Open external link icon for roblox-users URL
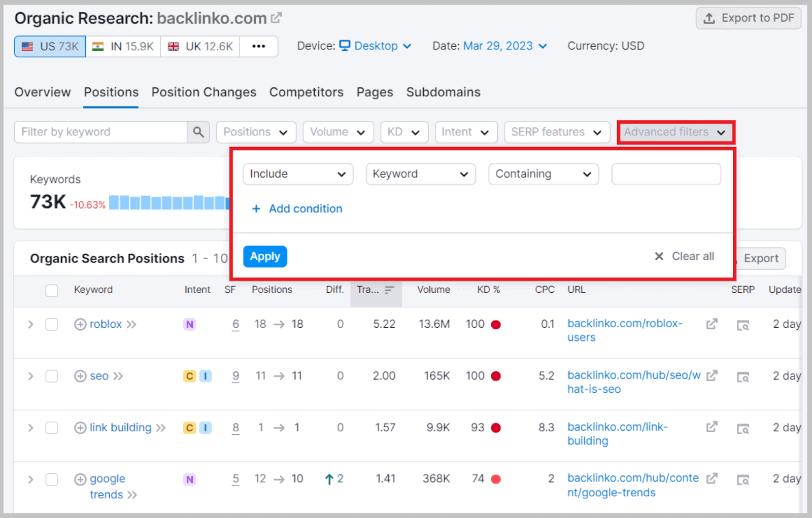This screenshot has width=812, height=518. [712, 324]
